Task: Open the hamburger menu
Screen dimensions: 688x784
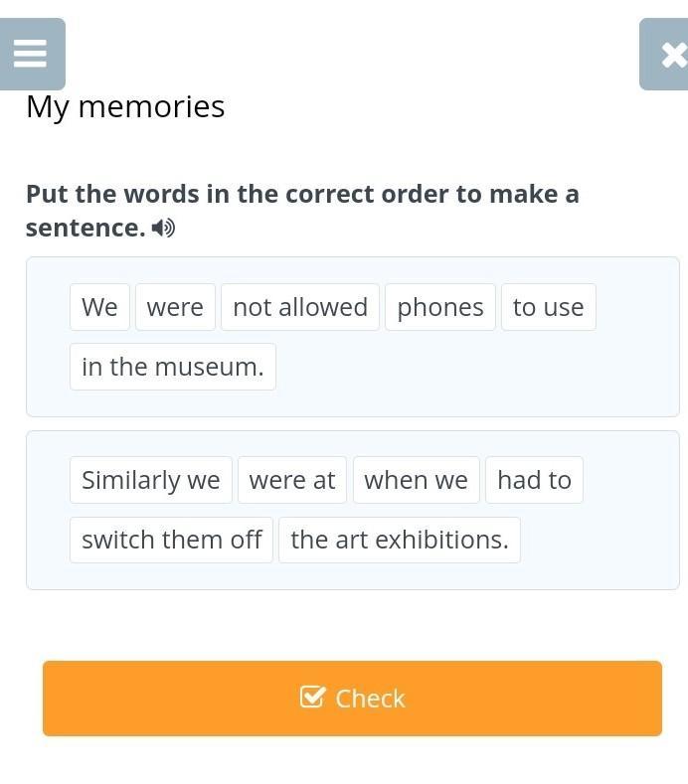Action: point(31,54)
